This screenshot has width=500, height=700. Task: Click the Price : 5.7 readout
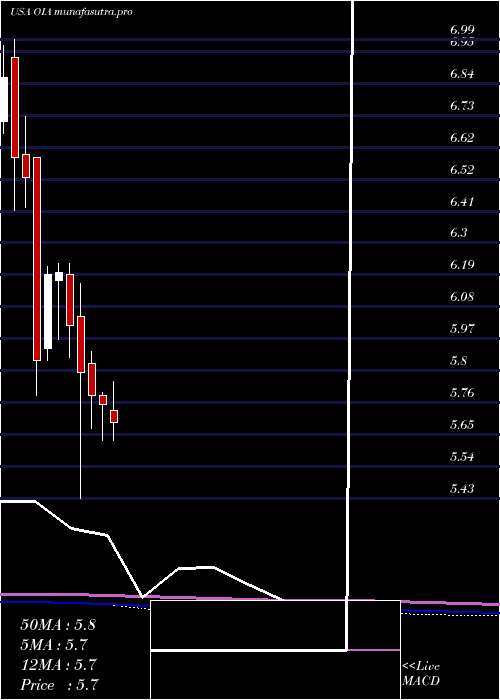point(59,685)
